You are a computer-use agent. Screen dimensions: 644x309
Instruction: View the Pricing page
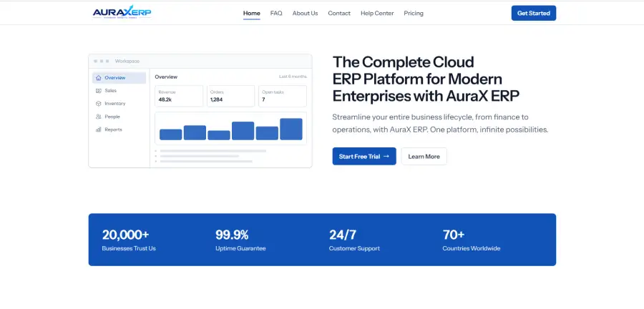pyautogui.click(x=414, y=13)
